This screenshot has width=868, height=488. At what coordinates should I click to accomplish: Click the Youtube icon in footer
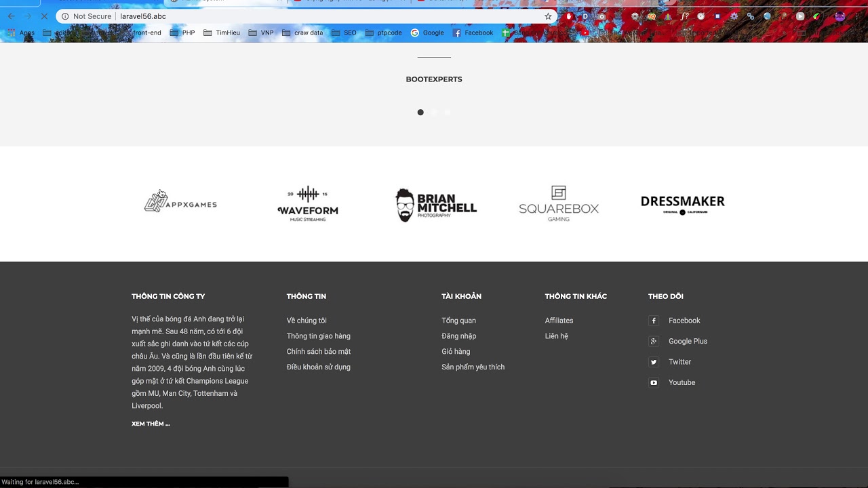tap(654, 382)
